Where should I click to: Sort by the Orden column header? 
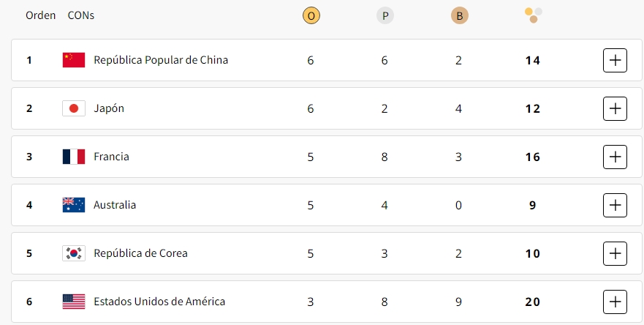click(40, 15)
